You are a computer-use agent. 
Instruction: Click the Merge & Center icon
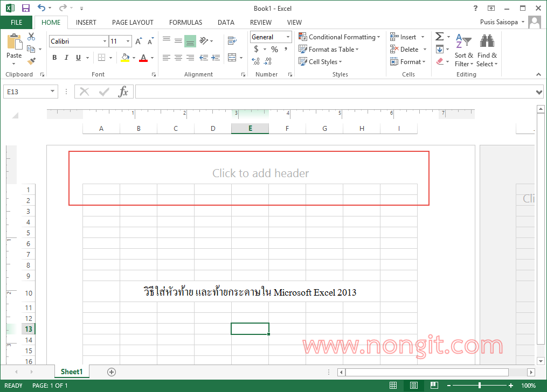pyautogui.click(x=231, y=58)
